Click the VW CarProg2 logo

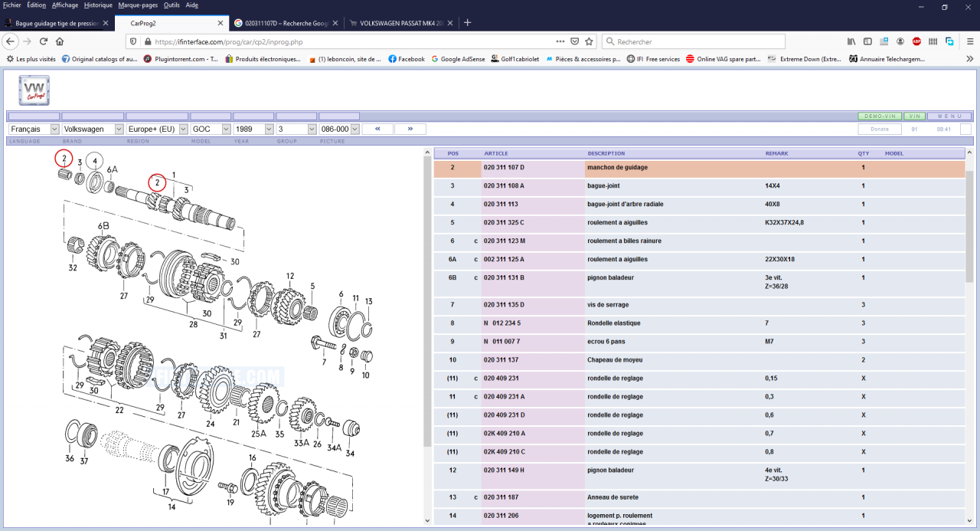[34, 90]
